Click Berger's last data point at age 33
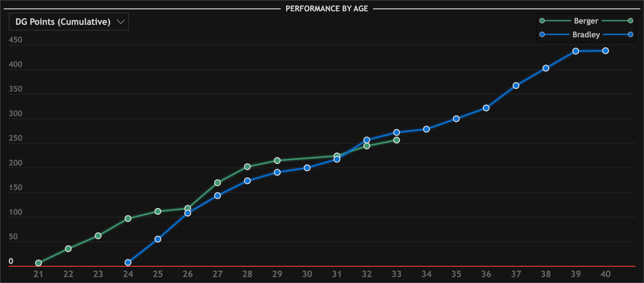The height and width of the screenshot is (283, 644). [x=396, y=140]
